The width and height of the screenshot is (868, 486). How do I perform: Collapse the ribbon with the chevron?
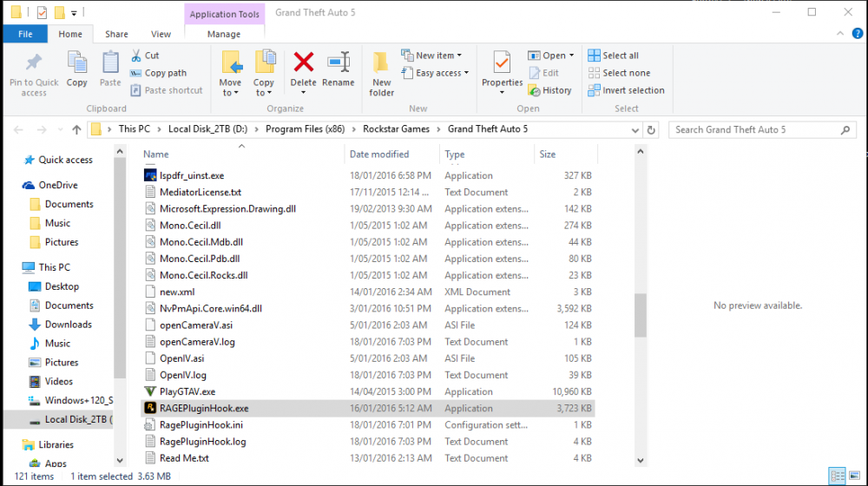[840, 34]
